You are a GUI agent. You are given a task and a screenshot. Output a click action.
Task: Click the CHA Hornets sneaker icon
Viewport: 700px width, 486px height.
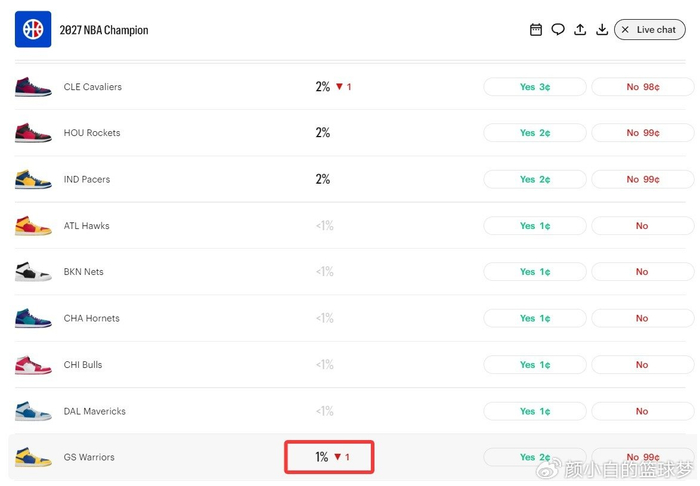33,318
